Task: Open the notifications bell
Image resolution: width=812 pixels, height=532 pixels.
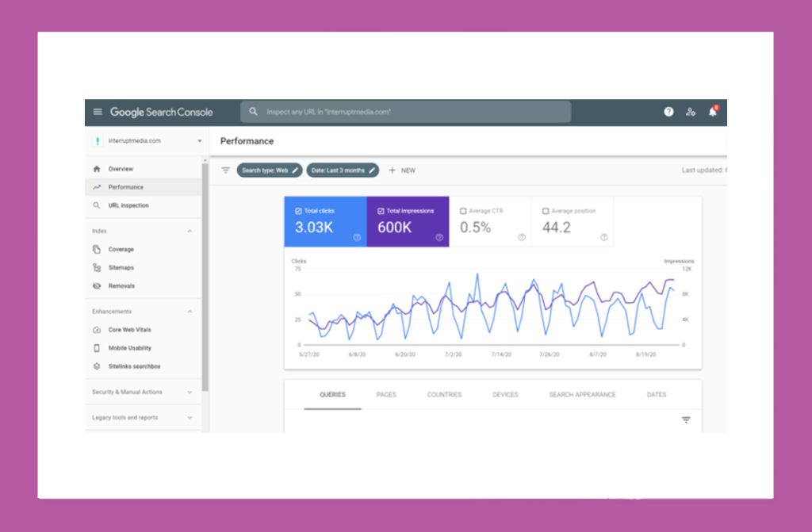Action: tap(712, 112)
